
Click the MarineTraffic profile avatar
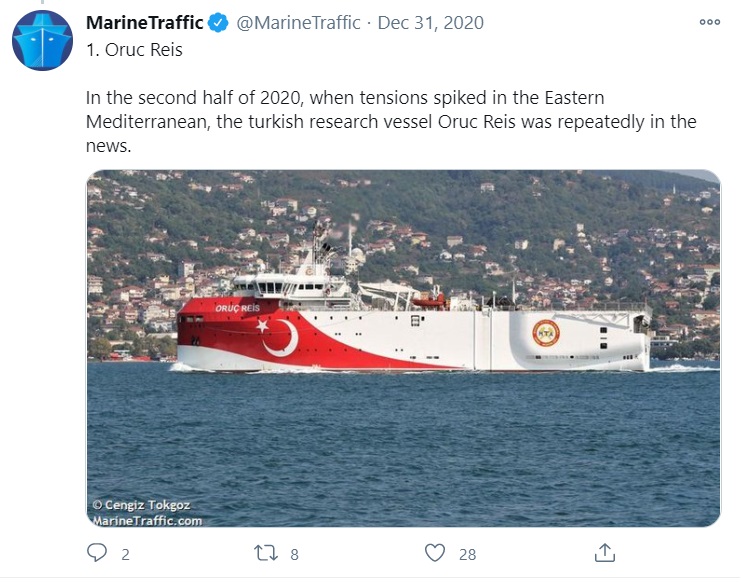pyautogui.click(x=42, y=40)
